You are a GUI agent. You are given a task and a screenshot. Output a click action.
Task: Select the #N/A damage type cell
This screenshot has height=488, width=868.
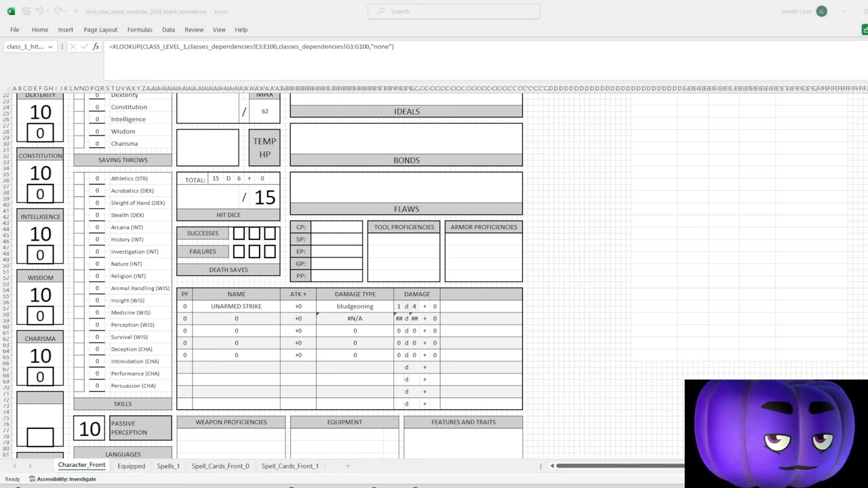click(355, 319)
